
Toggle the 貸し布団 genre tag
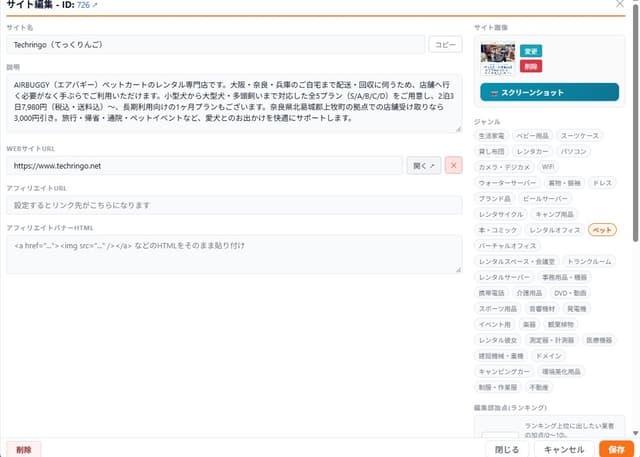(491, 151)
